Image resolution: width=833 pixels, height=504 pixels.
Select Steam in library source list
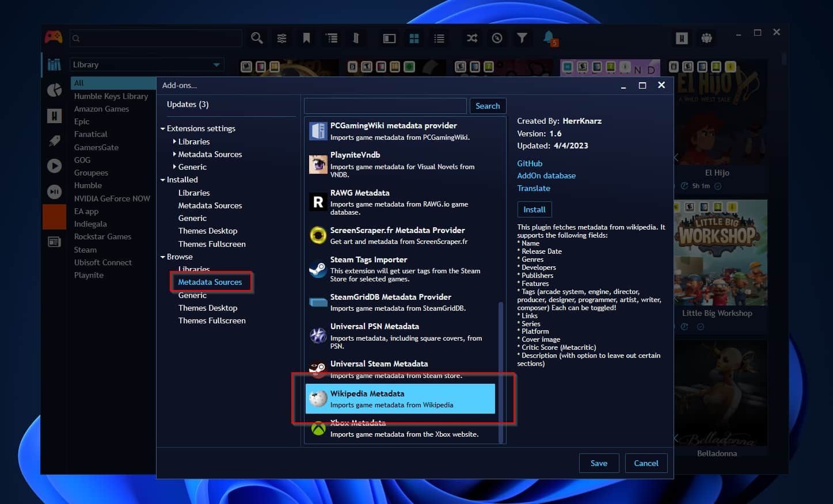pos(85,250)
